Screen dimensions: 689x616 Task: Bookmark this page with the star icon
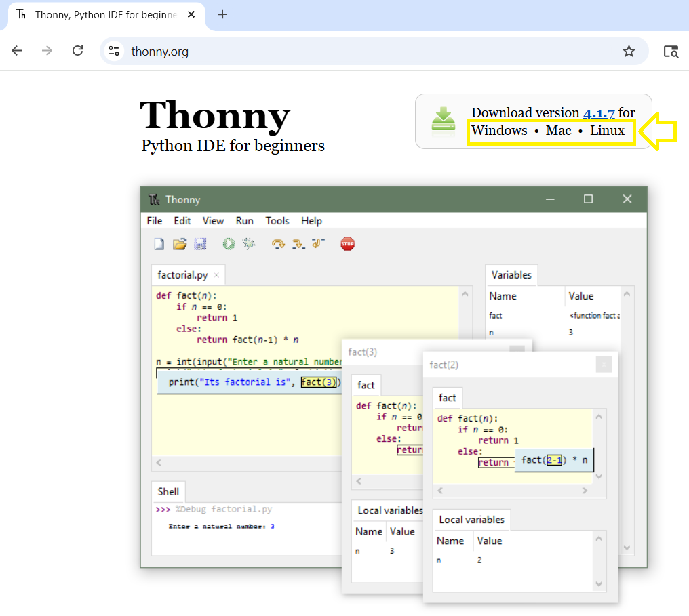click(629, 51)
